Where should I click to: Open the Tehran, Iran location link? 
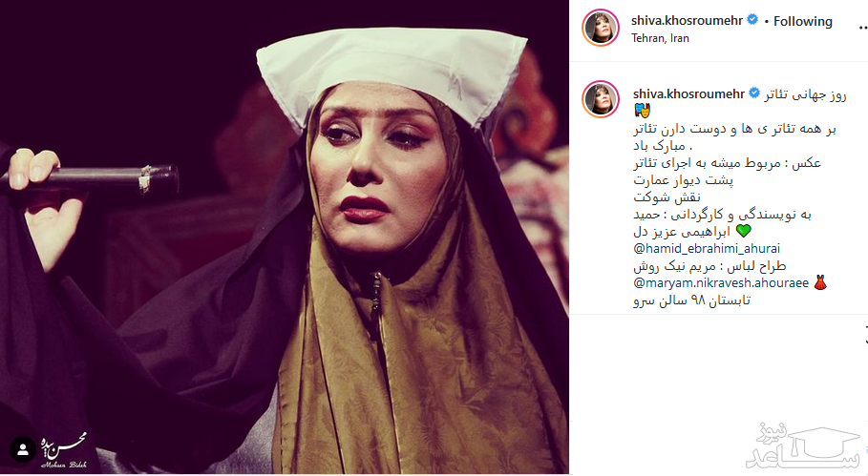[660, 38]
